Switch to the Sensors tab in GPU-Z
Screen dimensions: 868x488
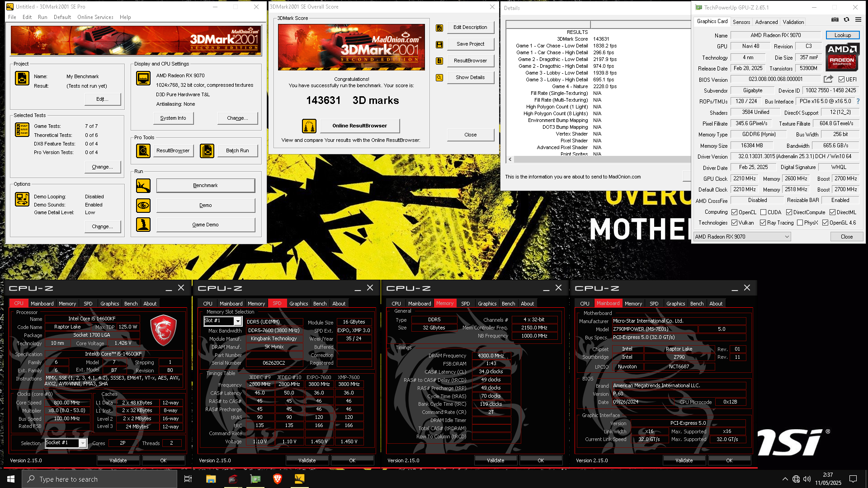point(741,22)
